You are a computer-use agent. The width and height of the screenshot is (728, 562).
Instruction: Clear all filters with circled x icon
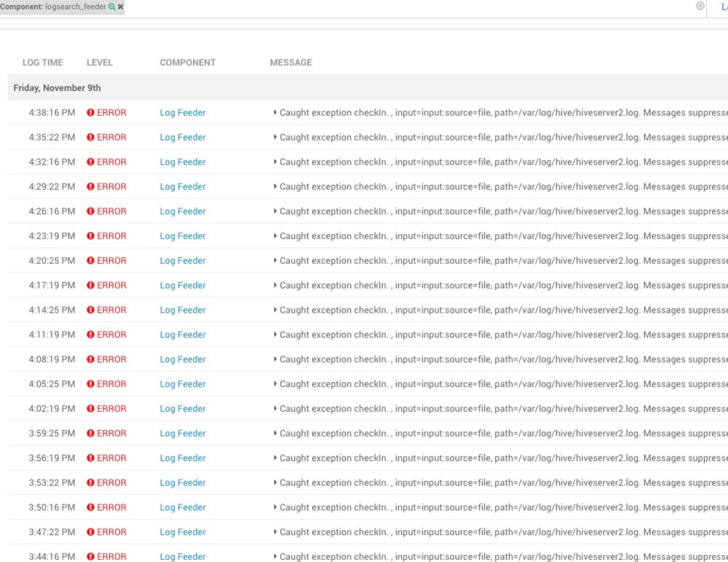700,6
